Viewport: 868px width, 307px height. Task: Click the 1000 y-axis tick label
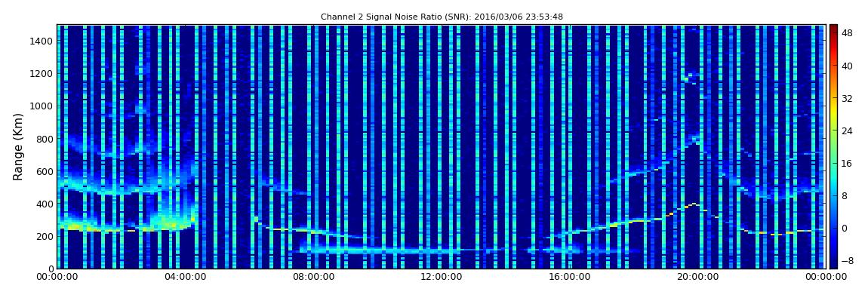42,106
